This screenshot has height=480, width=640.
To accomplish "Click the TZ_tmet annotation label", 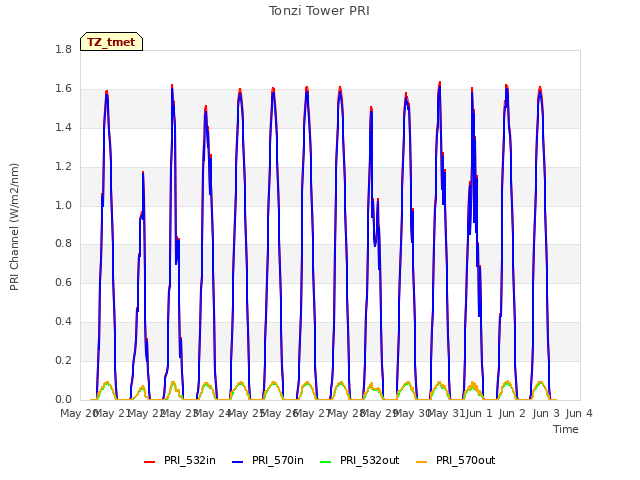I will pos(111,42).
